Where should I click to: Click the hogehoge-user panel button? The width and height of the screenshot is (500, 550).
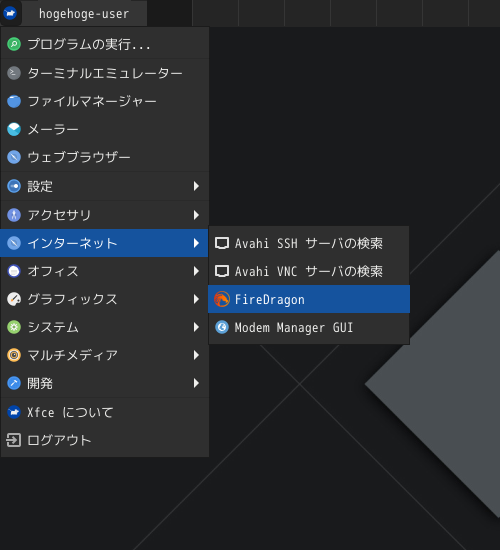[x=84, y=13]
